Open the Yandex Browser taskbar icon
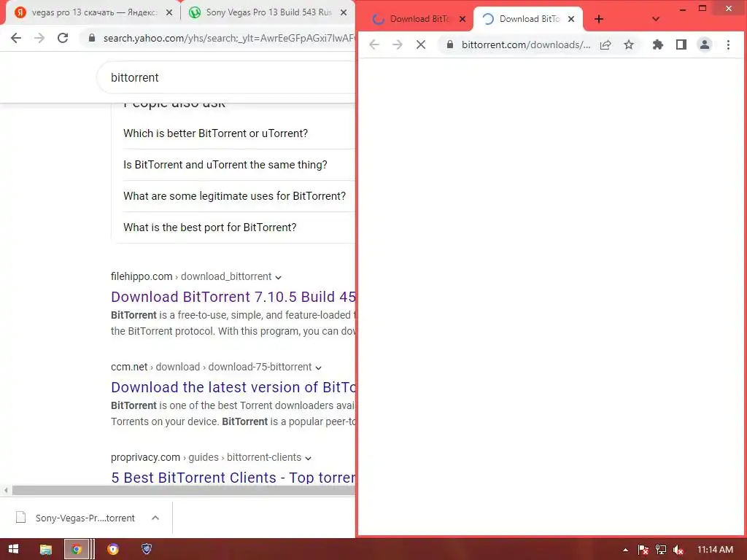Viewport: 747px width, 560px height. [113, 550]
